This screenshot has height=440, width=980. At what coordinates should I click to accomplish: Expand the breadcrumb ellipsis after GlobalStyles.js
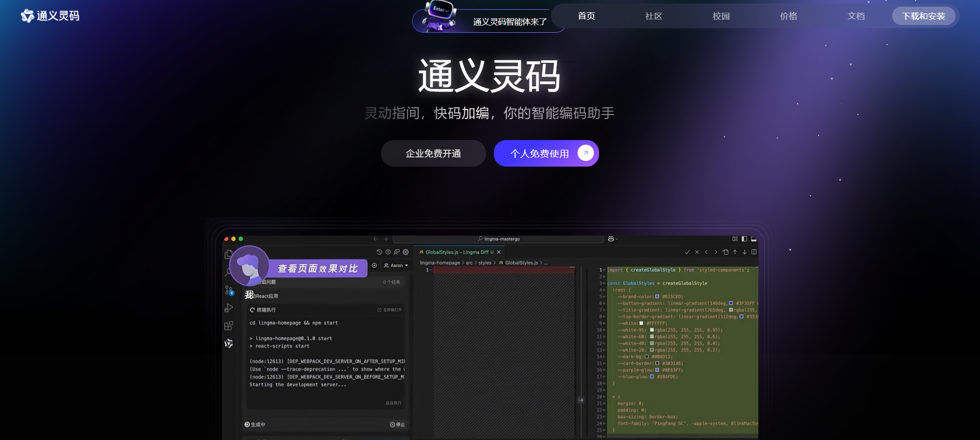(546, 263)
